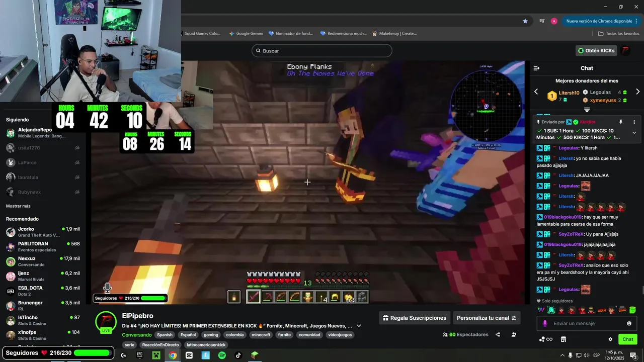This screenshot has width=644, height=362.
Task: Focus the Buscar search box
Action: click(322, 51)
